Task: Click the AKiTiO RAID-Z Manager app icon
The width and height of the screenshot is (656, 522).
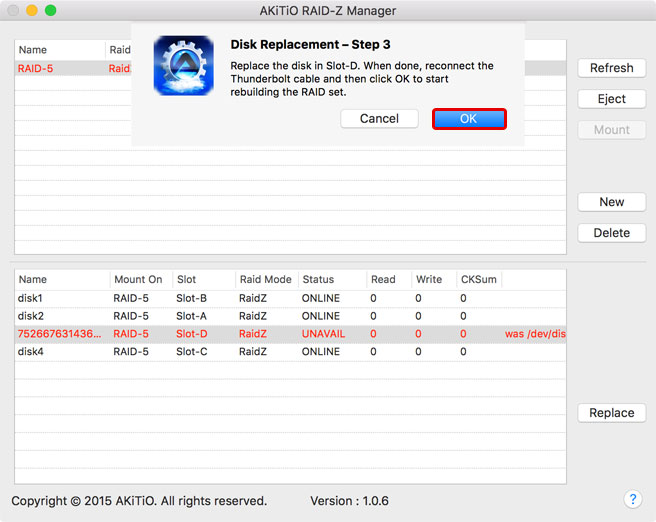Action: tap(183, 66)
